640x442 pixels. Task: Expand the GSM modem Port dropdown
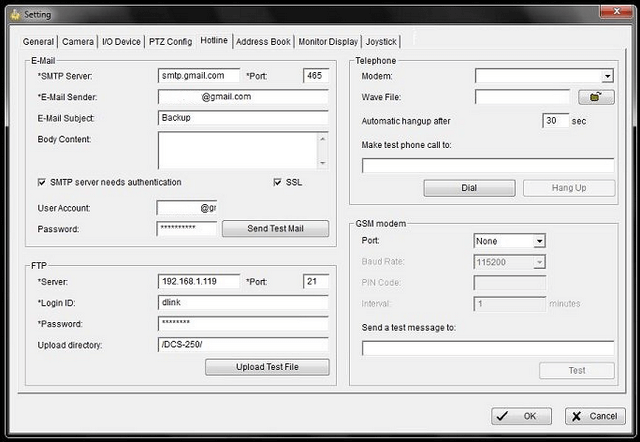click(539, 241)
